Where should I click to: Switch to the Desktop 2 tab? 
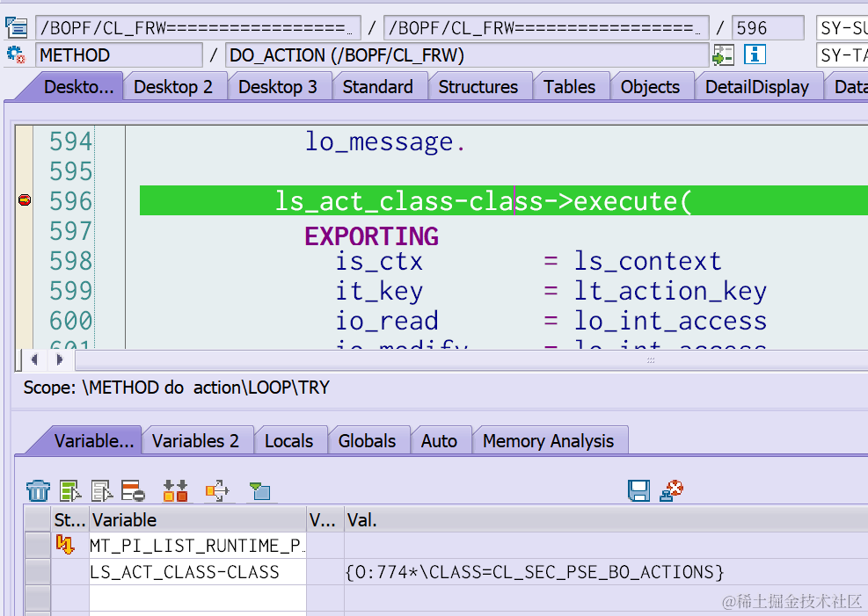click(172, 87)
